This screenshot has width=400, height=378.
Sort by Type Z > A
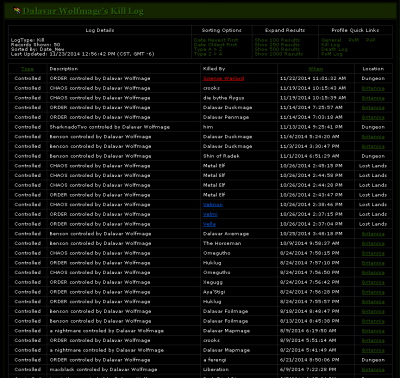tap(207, 54)
